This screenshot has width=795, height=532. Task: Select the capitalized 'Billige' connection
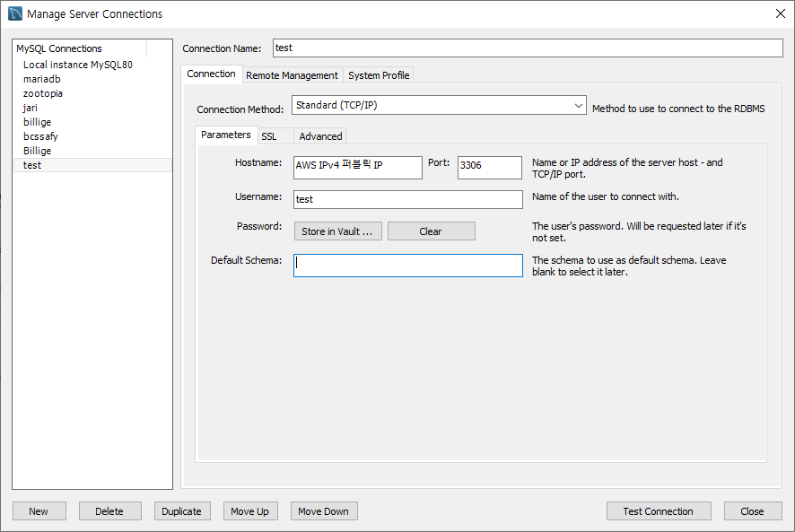coord(92,151)
